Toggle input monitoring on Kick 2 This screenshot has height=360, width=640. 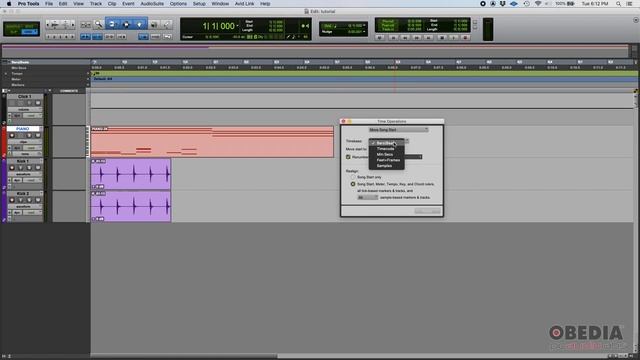(20, 200)
